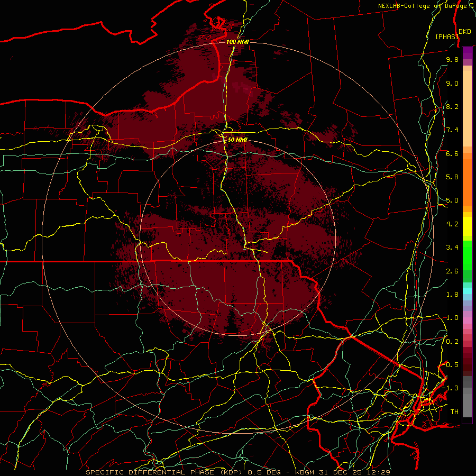Select the 3.4 color scale value
Screen dimensions: 476x476
452,248
